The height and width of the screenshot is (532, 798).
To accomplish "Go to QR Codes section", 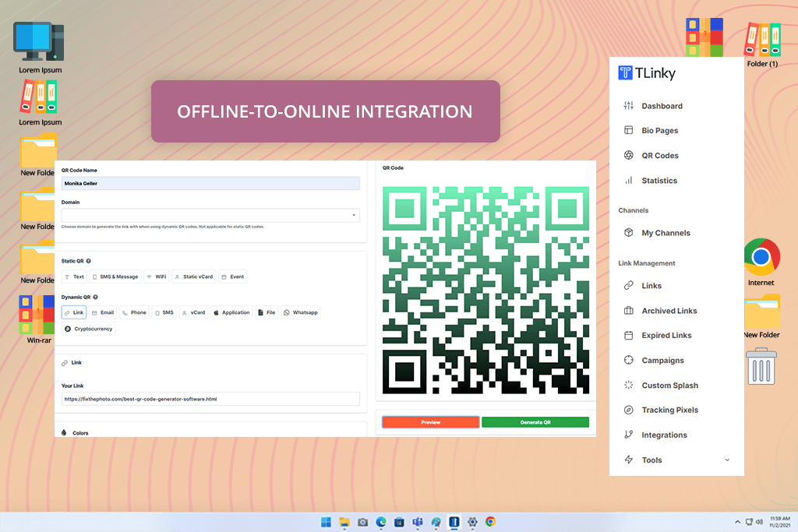I will [659, 156].
